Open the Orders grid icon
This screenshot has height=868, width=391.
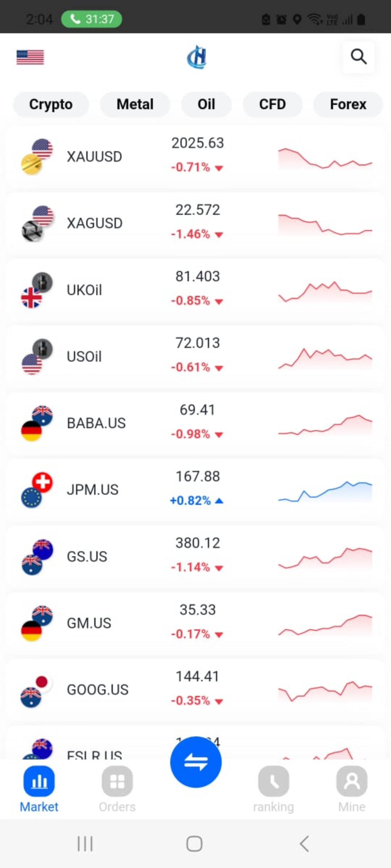(x=117, y=781)
